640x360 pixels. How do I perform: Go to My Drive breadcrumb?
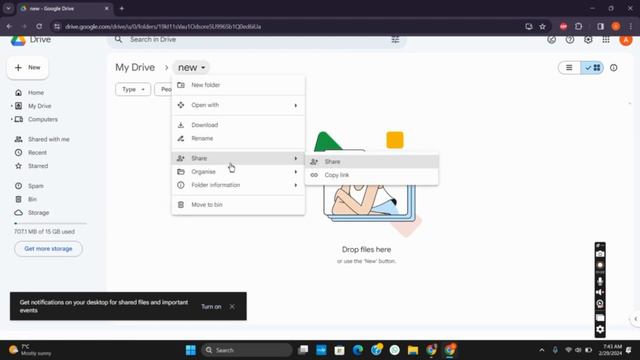135,68
